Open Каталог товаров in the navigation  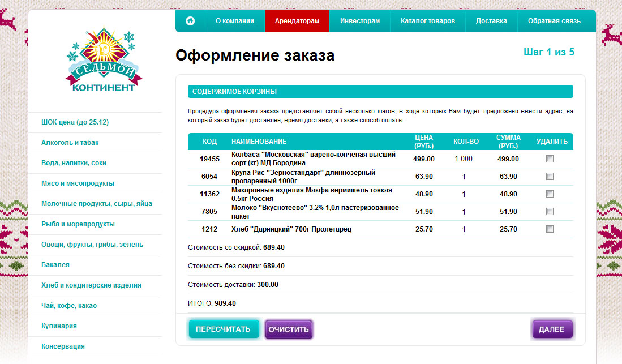click(x=428, y=20)
